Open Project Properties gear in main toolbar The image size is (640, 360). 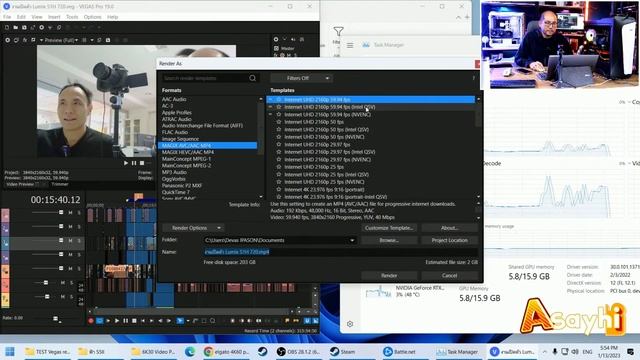pyautogui.click(x=41, y=27)
